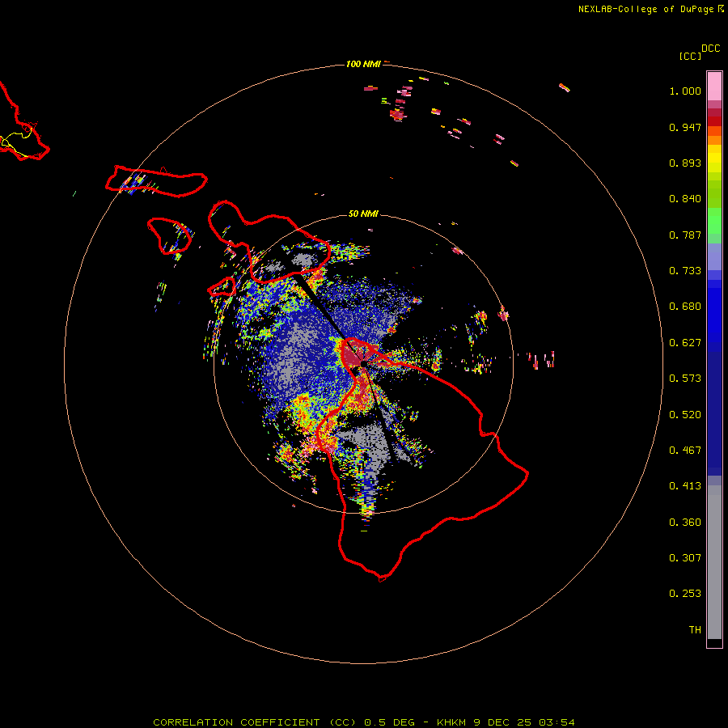Click the 100 NMI range ring label

tap(363, 64)
